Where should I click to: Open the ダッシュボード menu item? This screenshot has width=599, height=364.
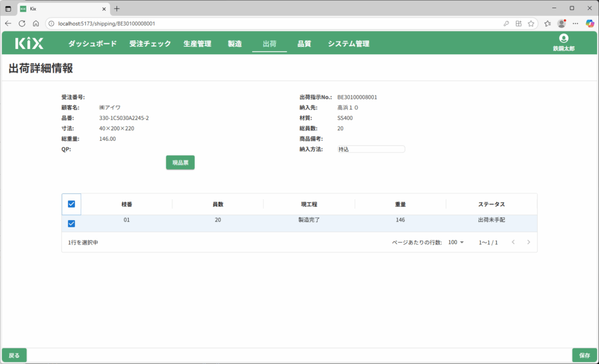click(x=92, y=44)
